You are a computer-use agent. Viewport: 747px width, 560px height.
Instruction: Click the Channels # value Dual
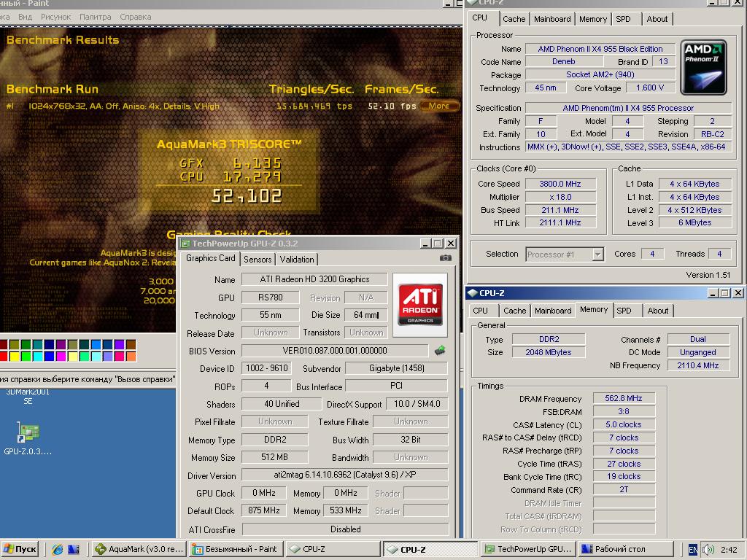pyautogui.click(x=698, y=339)
